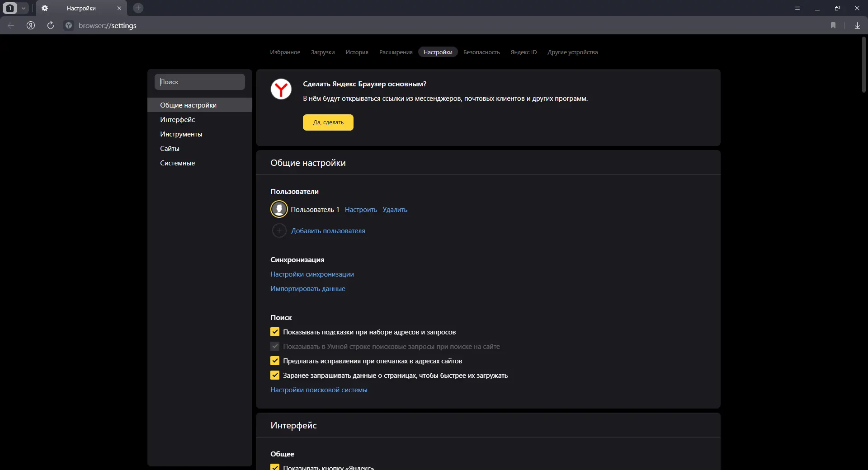Go back using the back arrow

coord(11,25)
